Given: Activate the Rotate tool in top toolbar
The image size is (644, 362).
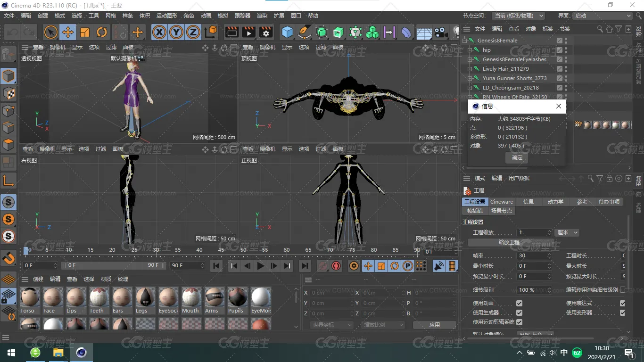Looking at the screenshot, I should tap(102, 32).
